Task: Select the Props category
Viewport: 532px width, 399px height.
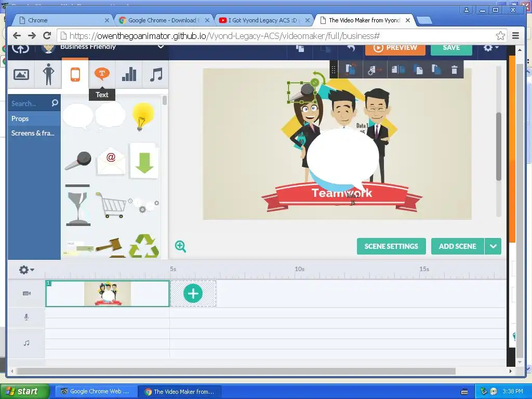Action: (x=34, y=118)
